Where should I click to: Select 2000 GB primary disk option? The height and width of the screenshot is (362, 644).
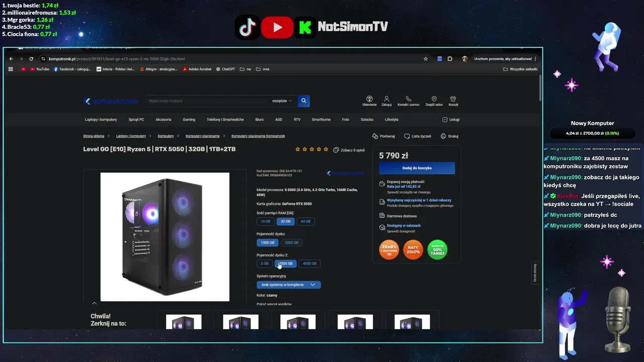tap(291, 242)
